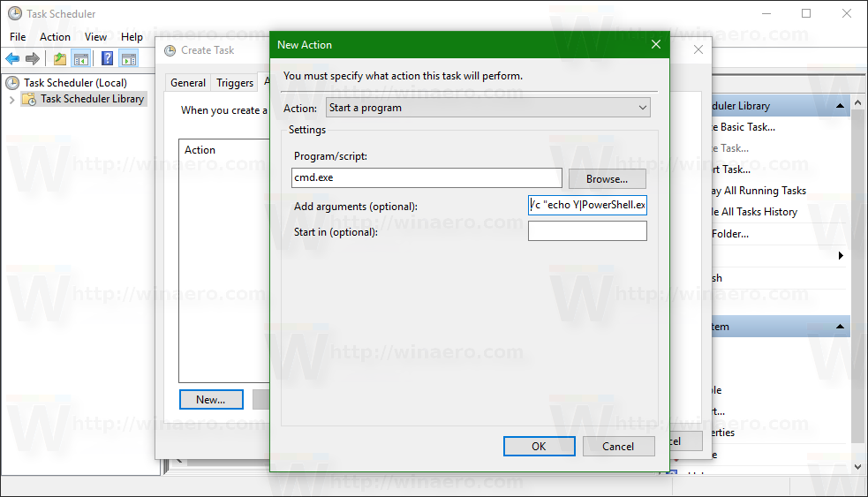This screenshot has width=868, height=497.
Task: Click the Add arguments input field
Action: tap(587, 205)
